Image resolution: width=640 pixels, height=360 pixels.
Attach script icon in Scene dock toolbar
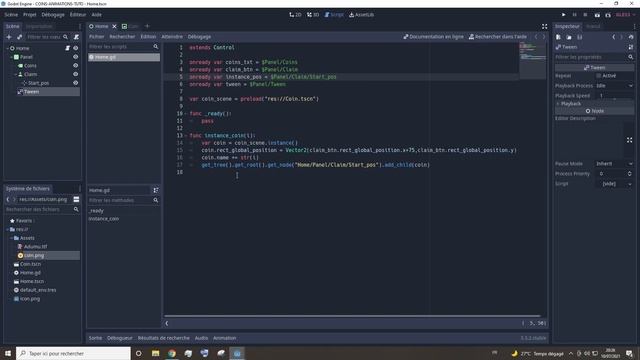pyautogui.click(x=76, y=37)
